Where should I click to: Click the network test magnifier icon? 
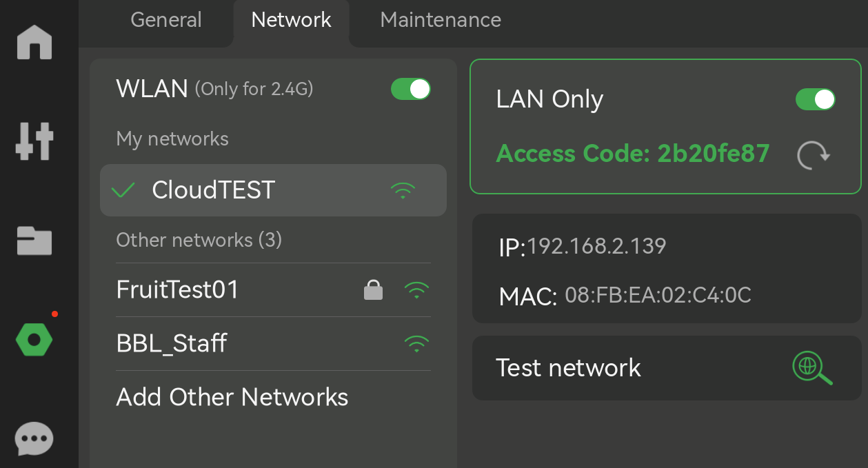812,368
